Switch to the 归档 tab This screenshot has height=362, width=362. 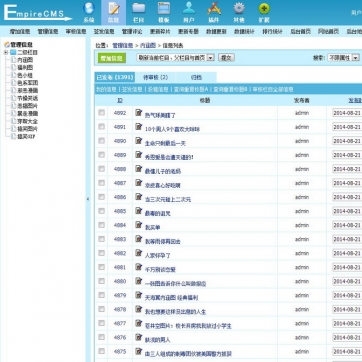pyautogui.click(x=196, y=77)
